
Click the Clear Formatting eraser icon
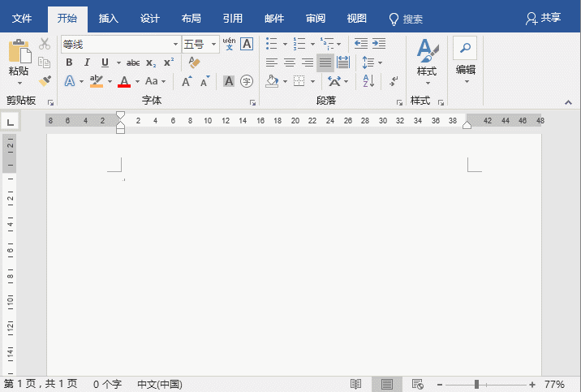[194, 62]
